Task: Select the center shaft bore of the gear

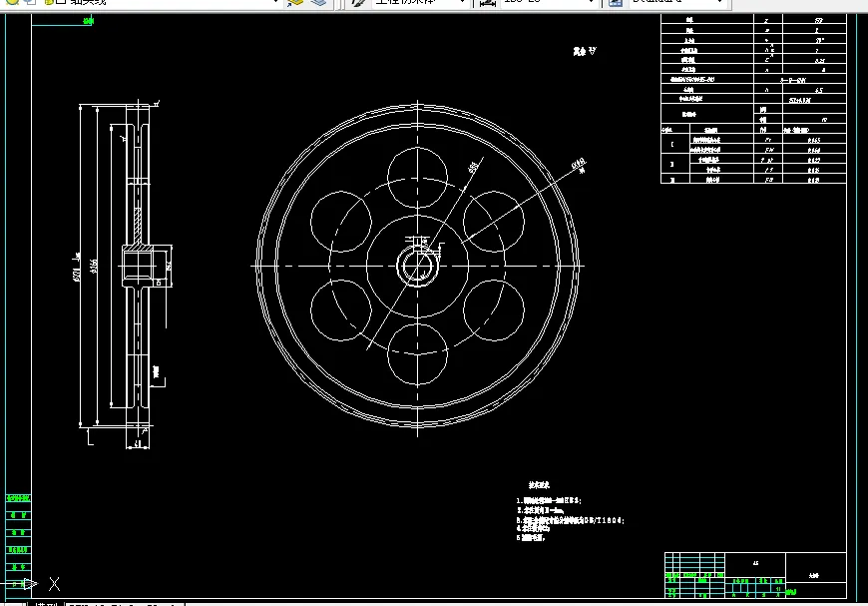Action: [417, 267]
